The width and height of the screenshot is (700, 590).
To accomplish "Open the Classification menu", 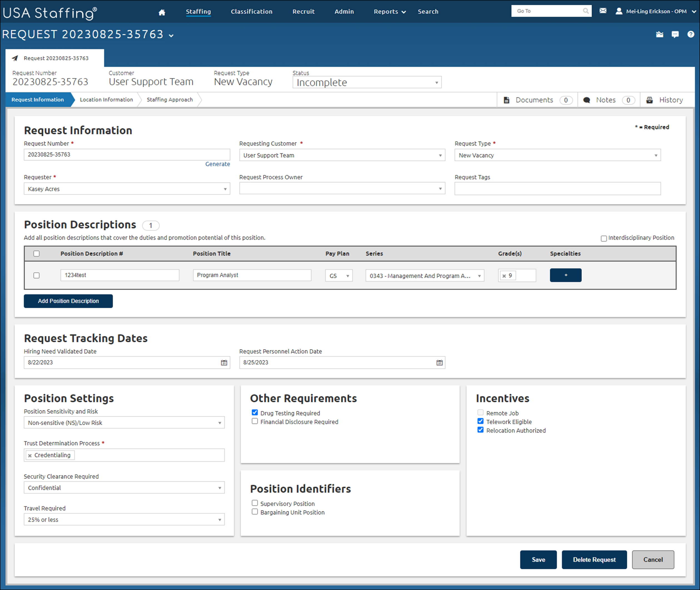I will [x=251, y=12].
